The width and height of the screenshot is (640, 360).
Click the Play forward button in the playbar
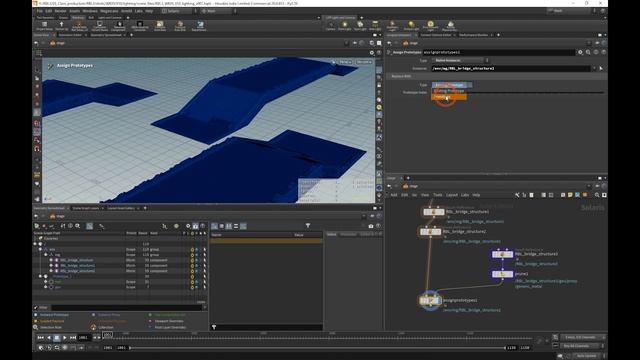tap(64, 338)
